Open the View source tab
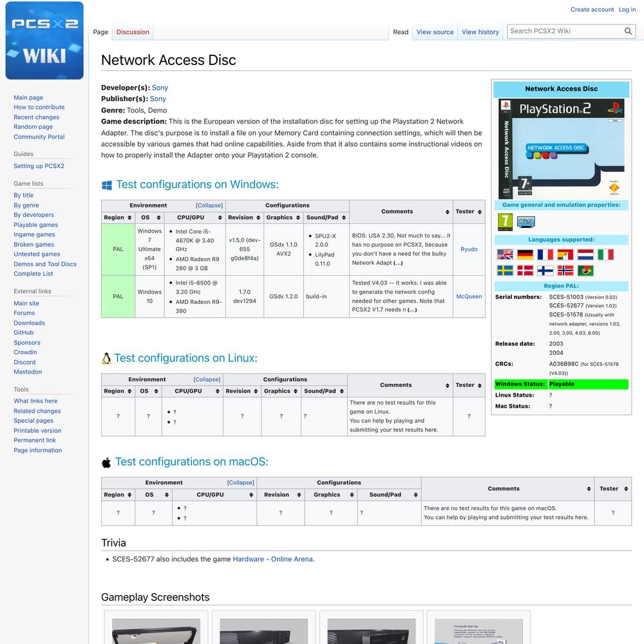The height and width of the screenshot is (644, 644). coord(435,32)
